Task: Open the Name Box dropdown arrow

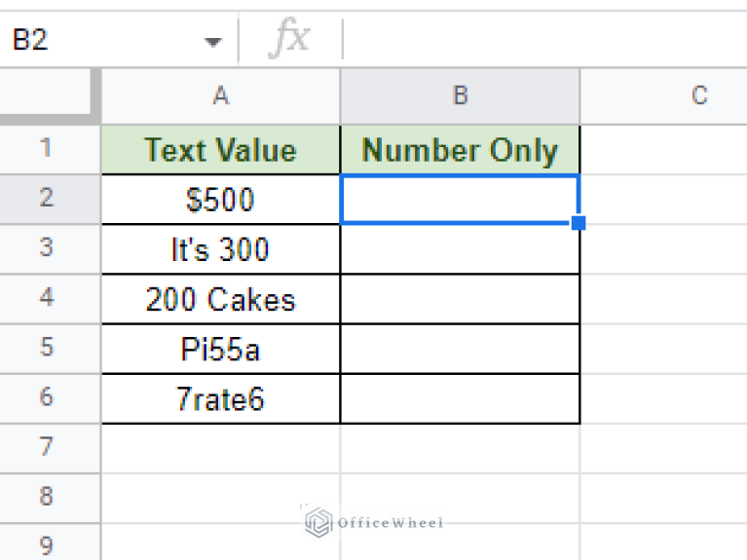Action: (213, 42)
